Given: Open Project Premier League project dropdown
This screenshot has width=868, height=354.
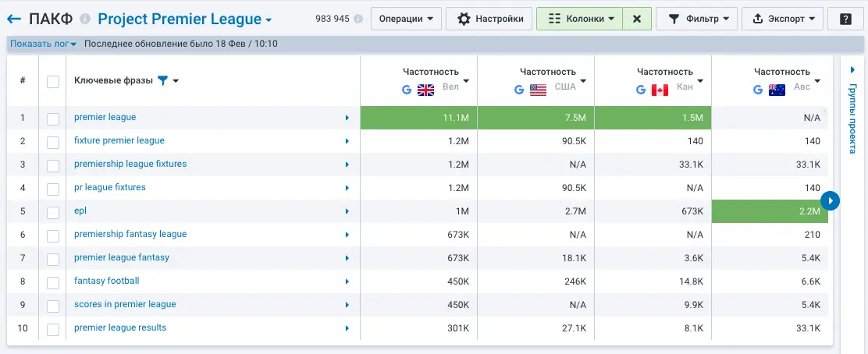Looking at the screenshot, I should tap(185, 19).
